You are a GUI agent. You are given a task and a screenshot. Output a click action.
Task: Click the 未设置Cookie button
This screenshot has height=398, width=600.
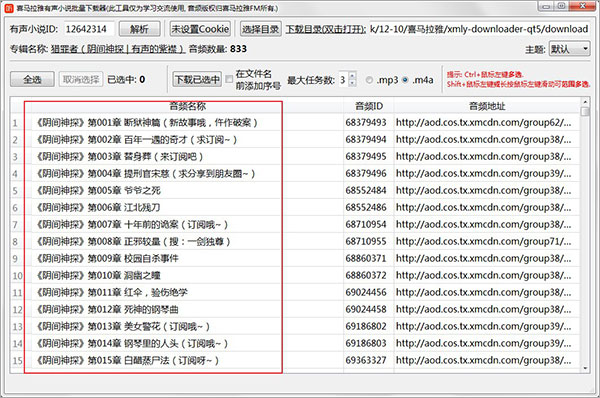coord(200,29)
